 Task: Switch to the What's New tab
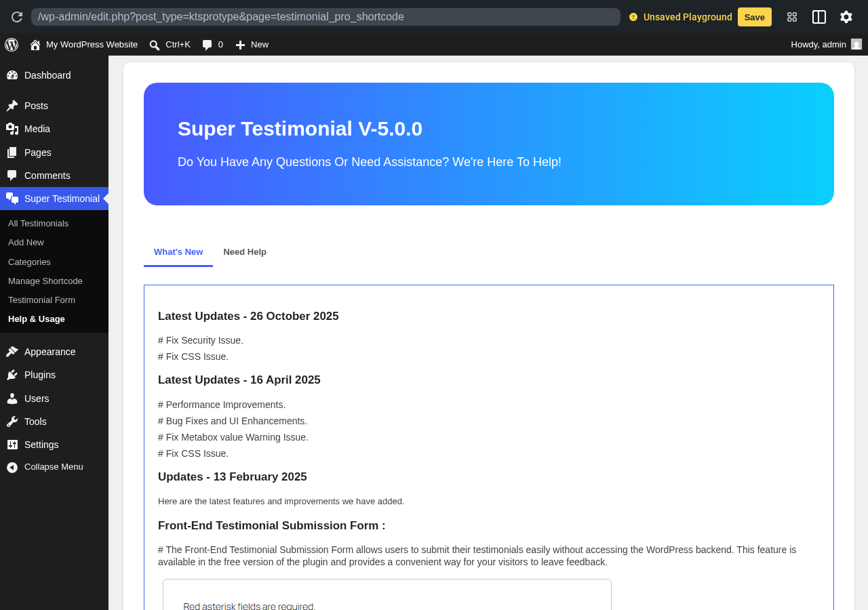click(x=178, y=252)
